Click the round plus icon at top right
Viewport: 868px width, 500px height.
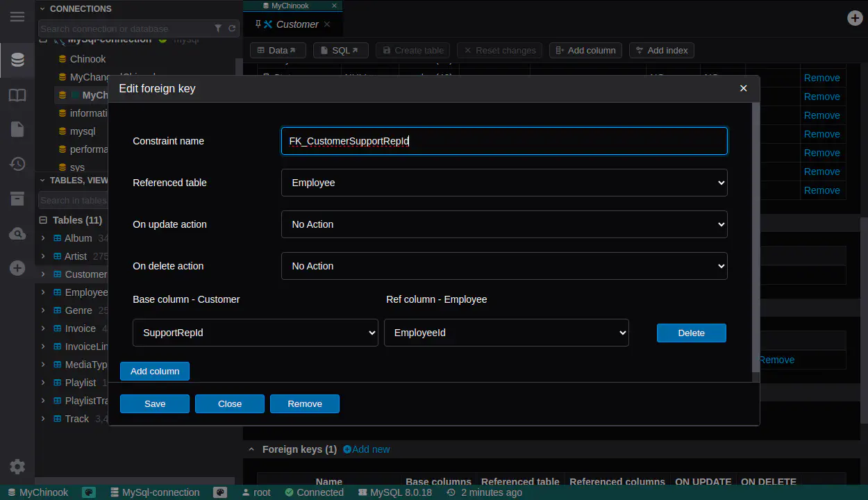tap(855, 18)
